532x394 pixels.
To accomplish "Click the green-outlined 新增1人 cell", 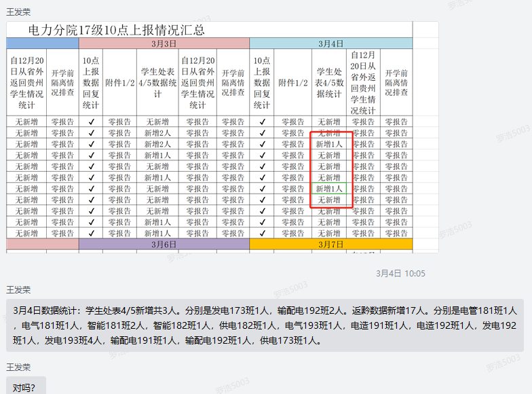I will click(328, 189).
